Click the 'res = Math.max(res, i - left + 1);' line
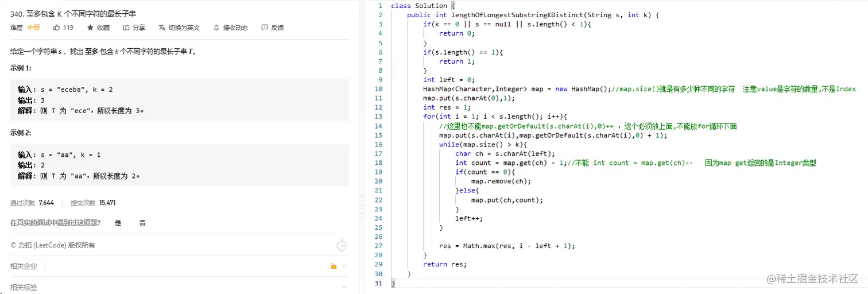Image resolution: width=868 pixels, height=294 pixels. [x=507, y=246]
